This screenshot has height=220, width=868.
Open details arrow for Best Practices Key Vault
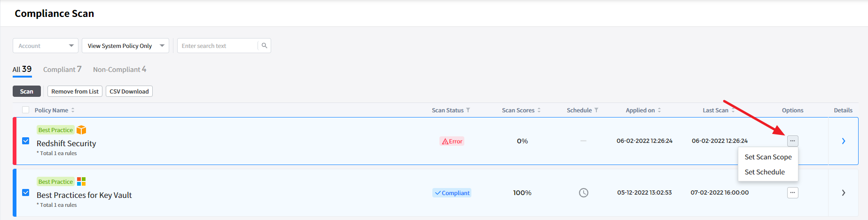[x=843, y=193]
